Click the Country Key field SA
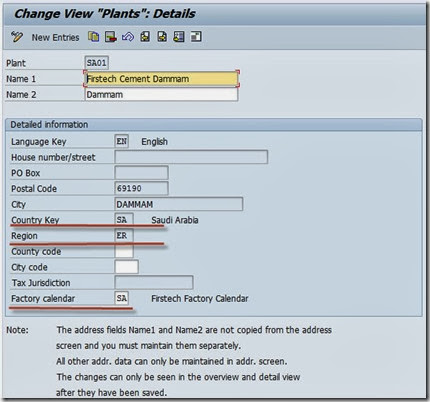The width and height of the screenshot is (430, 402). click(x=124, y=220)
